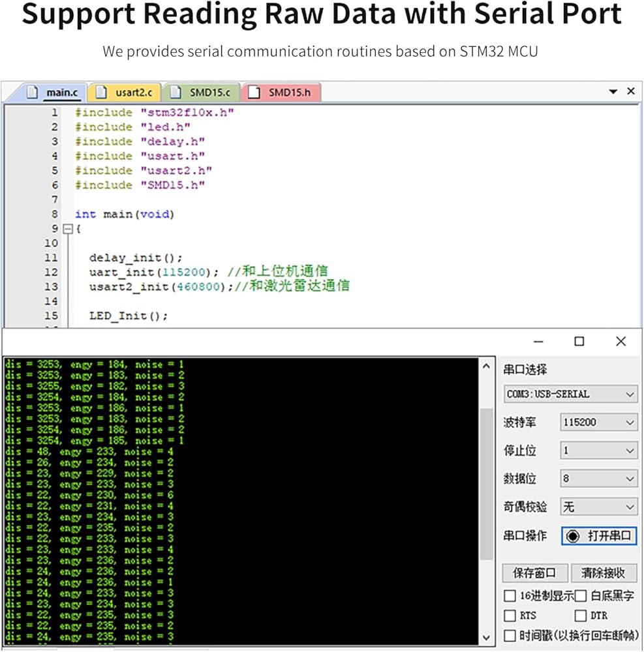Close the serial tool window

coord(621,341)
